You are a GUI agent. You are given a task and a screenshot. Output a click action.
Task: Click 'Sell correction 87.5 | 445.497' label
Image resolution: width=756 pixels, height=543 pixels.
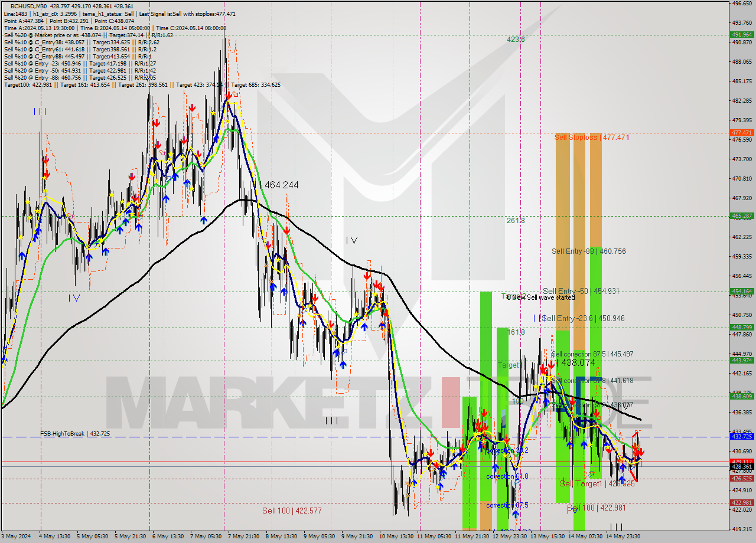pos(592,354)
